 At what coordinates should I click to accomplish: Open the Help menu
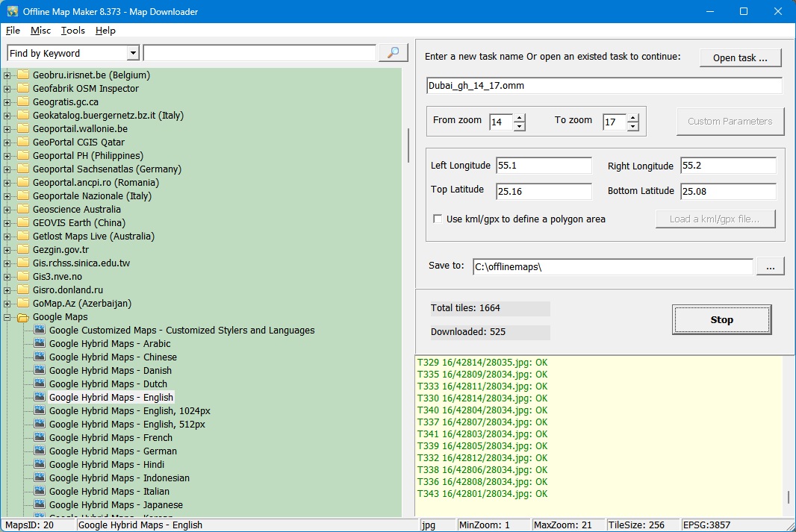tap(105, 31)
